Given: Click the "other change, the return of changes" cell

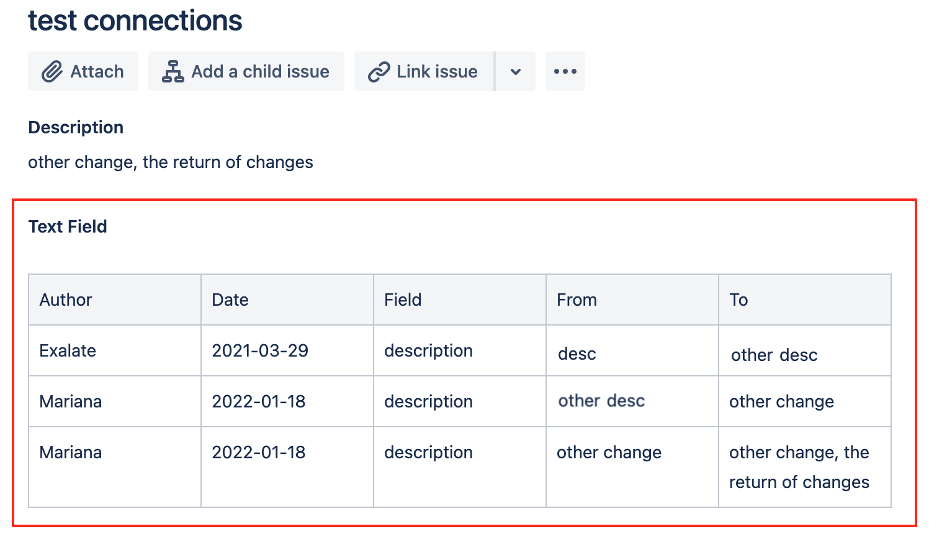Looking at the screenshot, I should 799,467.
